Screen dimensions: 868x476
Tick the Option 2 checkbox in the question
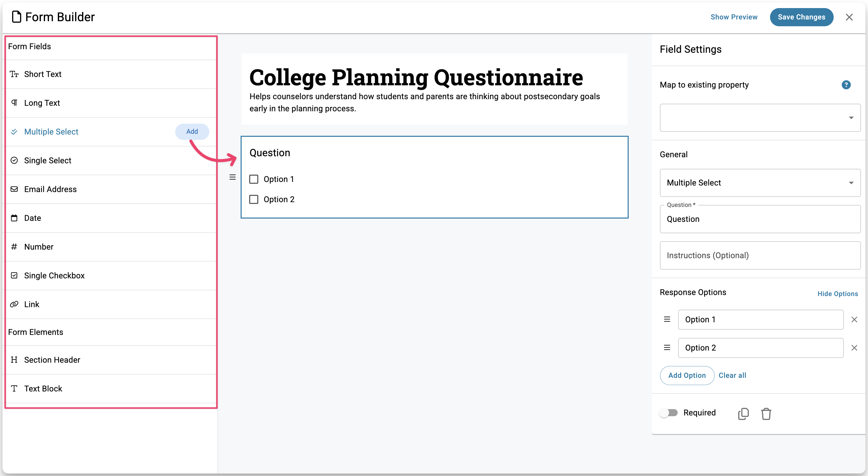coord(254,199)
